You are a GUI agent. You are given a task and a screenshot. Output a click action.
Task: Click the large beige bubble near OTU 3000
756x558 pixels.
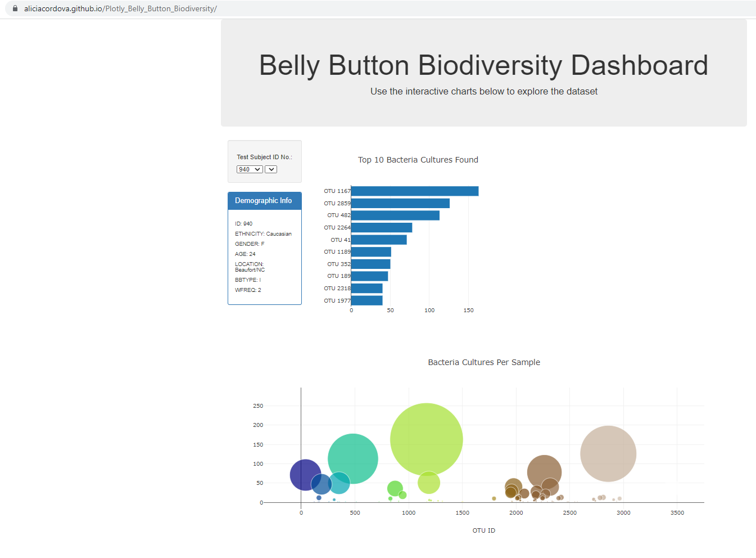pos(608,453)
